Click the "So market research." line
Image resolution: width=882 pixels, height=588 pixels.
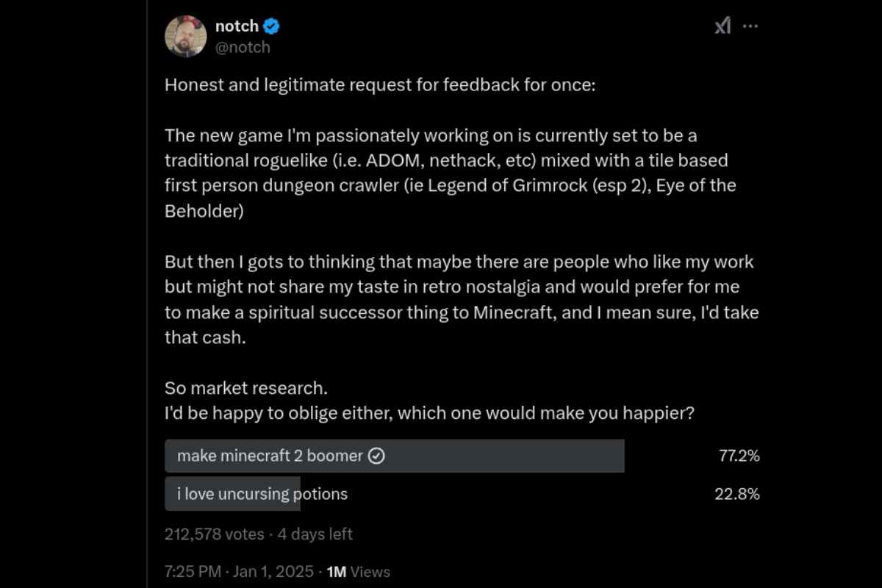[246, 388]
